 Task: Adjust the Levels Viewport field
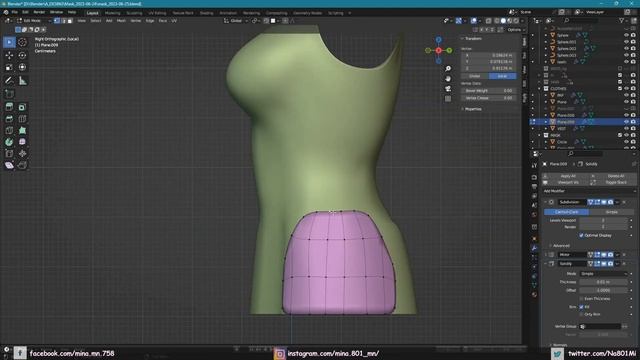603,220
